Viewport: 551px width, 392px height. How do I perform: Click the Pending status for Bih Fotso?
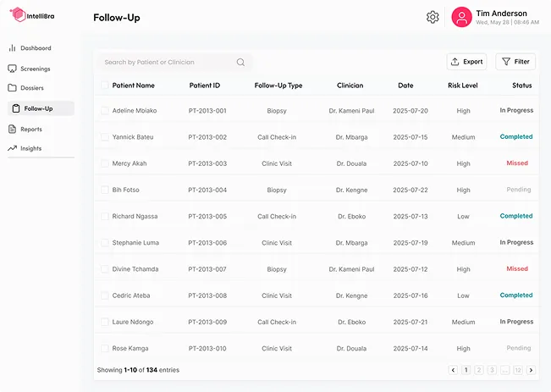coord(519,190)
